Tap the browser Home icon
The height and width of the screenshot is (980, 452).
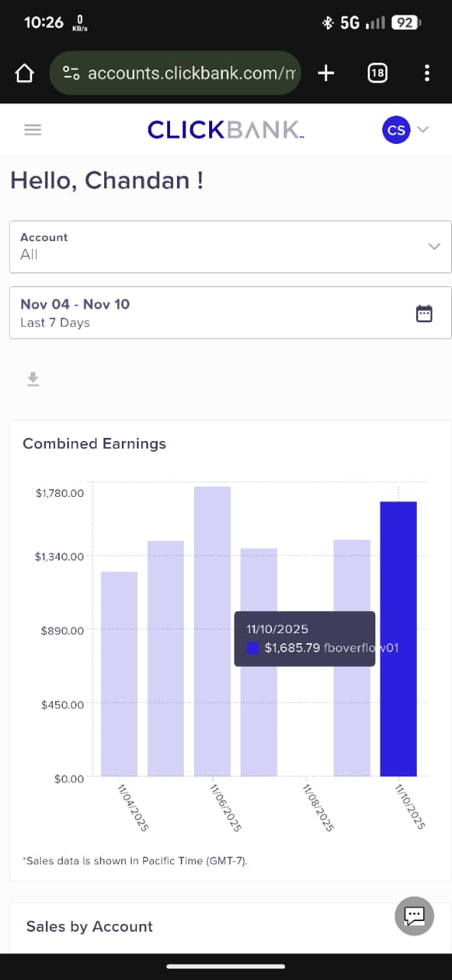25,73
